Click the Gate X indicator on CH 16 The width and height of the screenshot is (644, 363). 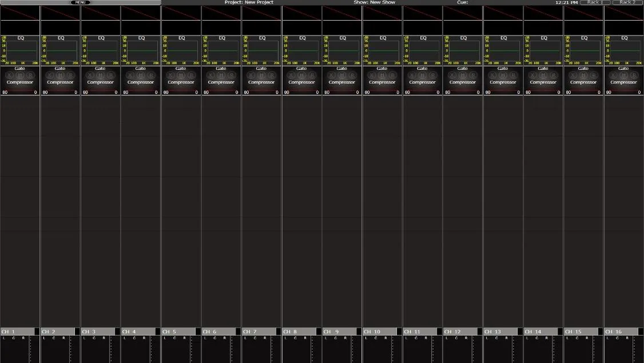point(614,76)
